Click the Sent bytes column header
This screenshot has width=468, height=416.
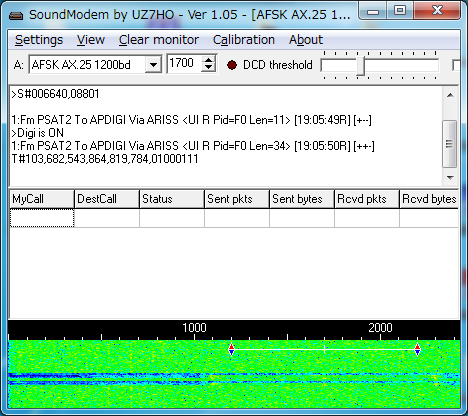(x=302, y=199)
